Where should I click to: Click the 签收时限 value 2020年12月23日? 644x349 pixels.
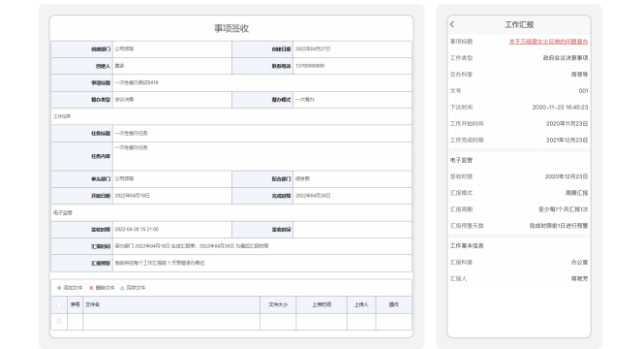567,176
